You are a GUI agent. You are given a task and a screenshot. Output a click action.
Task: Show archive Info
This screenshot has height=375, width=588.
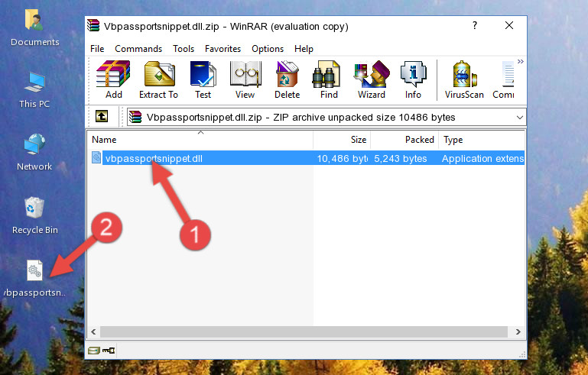(413, 79)
